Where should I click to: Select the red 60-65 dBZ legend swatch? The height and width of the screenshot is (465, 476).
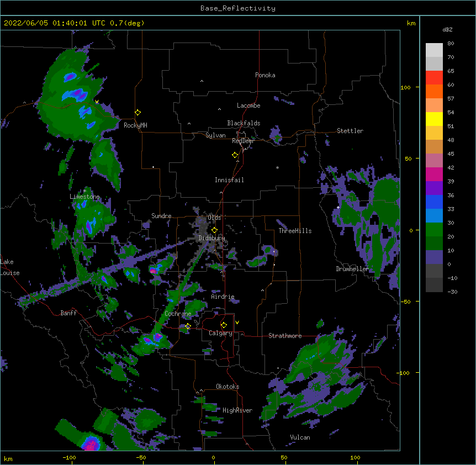click(x=434, y=78)
